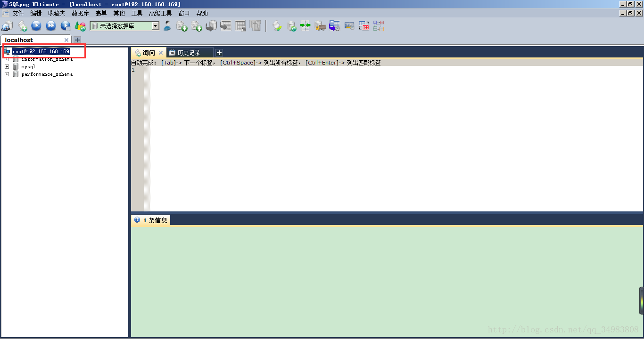Open the 文件 menu
This screenshot has width=644, height=339.
pos(18,13)
